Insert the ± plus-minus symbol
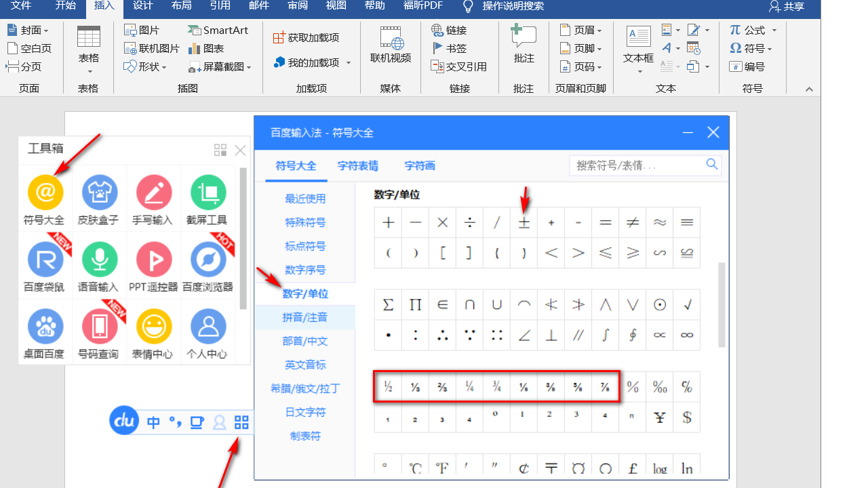 tap(524, 222)
